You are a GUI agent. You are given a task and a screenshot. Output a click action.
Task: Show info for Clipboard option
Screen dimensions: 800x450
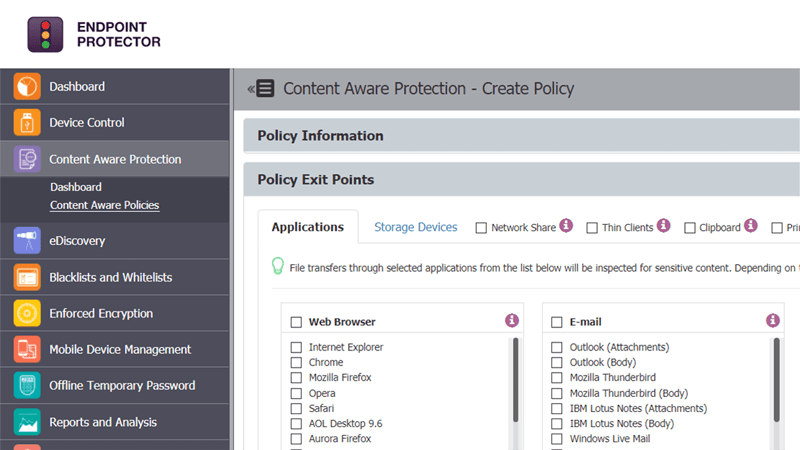click(751, 225)
